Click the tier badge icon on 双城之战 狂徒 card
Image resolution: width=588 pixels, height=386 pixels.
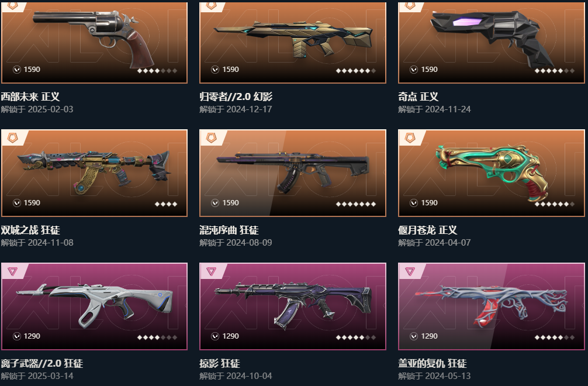[x=13, y=138]
